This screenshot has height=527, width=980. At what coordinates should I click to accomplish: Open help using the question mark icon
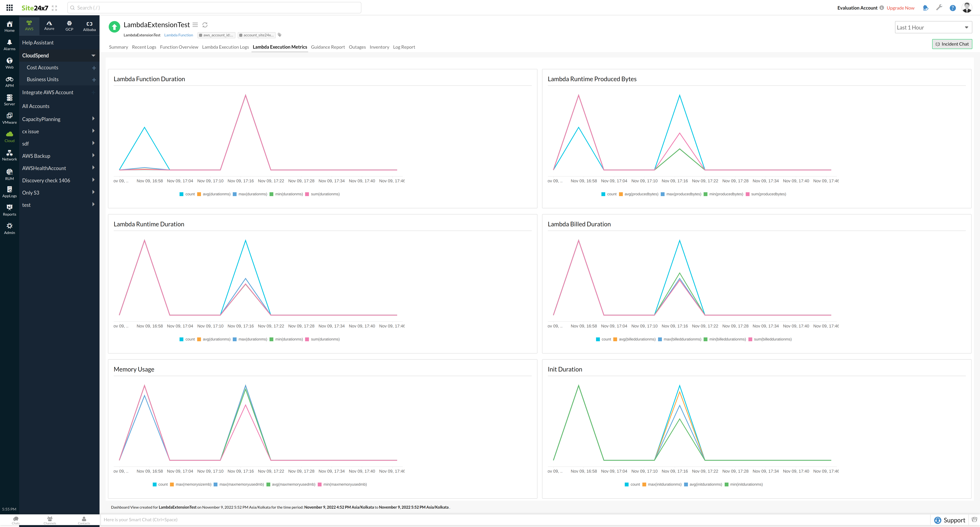[x=953, y=8]
